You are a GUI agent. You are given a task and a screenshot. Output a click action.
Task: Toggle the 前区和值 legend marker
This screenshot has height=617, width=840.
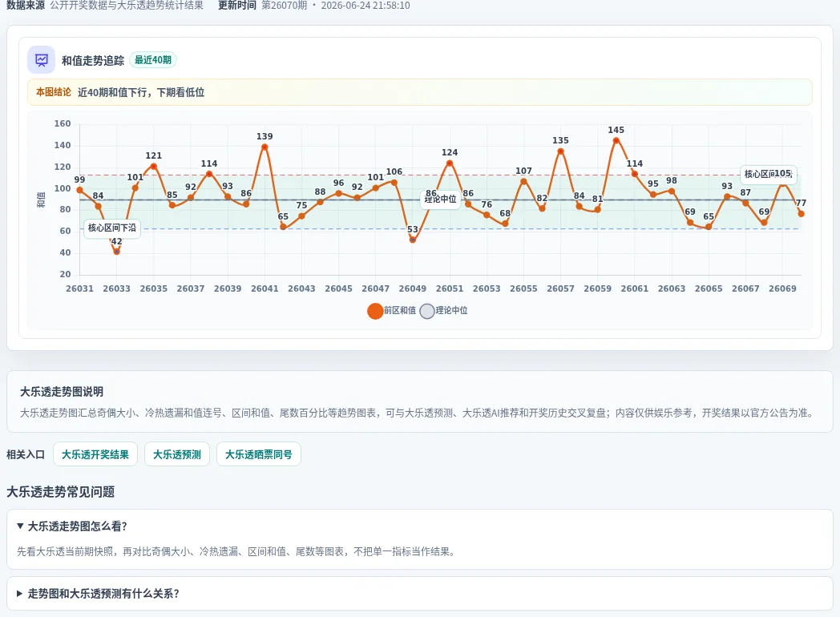pos(375,311)
